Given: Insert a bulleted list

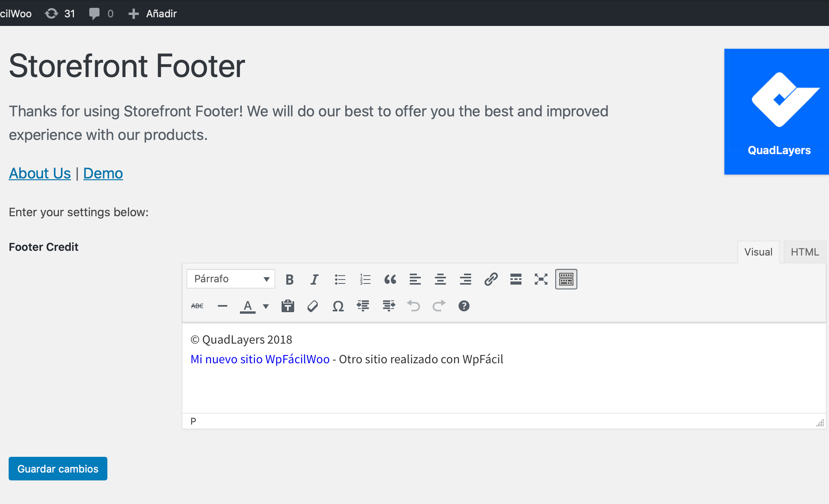Looking at the screenshot, I should point(340,279).
